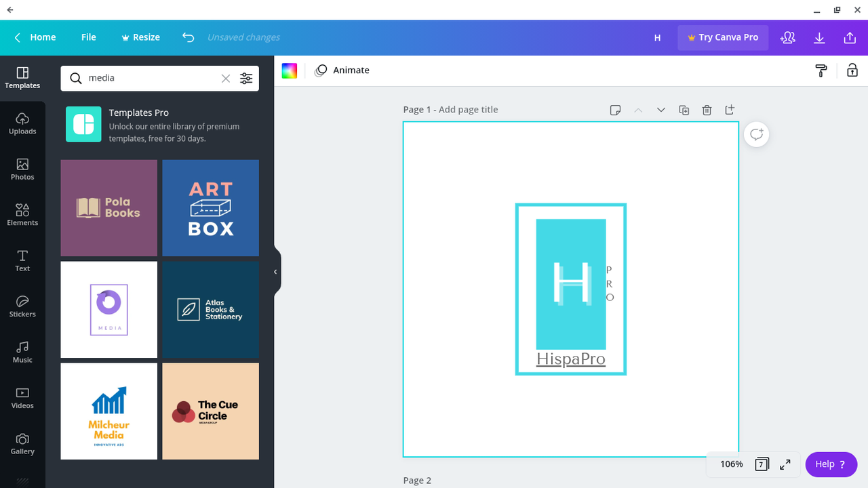The width and height of the screenshot is (868, 488).
Task: Open the background color picker swatch
Action: (x=290, y=70)
